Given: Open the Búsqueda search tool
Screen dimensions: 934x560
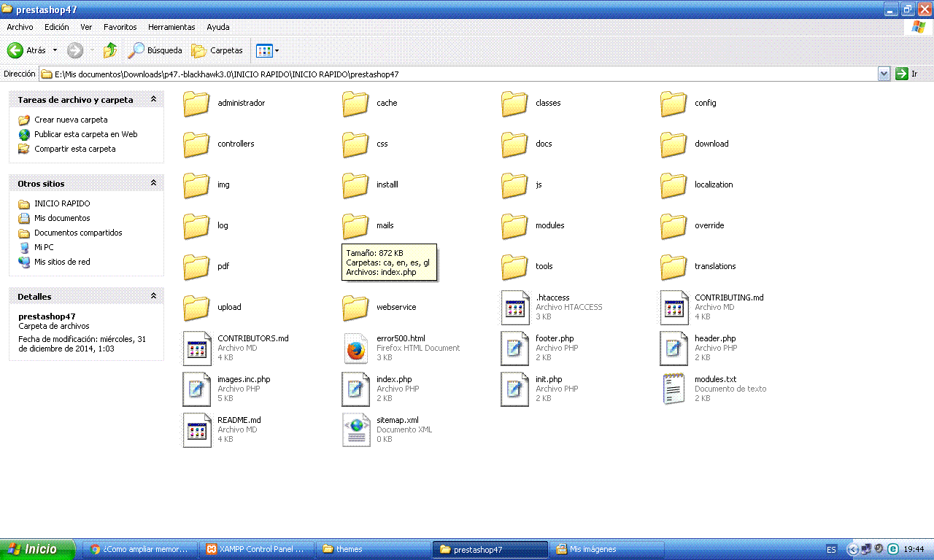Looking at the screenshot, I should pyautogui.click(x=155, y=50).
